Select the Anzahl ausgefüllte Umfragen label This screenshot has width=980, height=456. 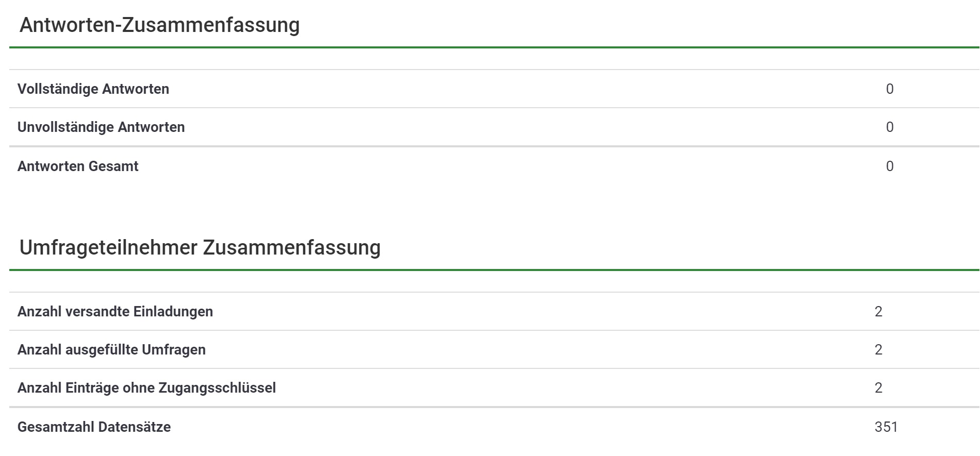coord(111,350)
